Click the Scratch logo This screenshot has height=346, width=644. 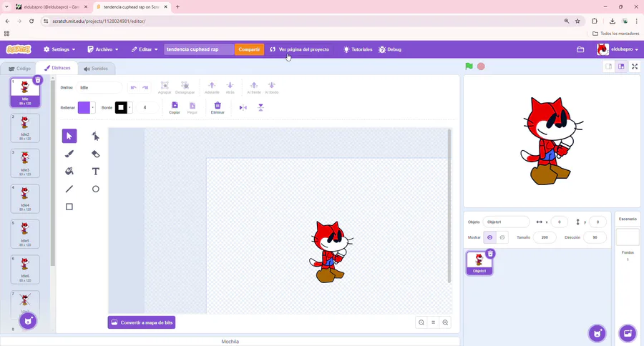tap(19, 49)
